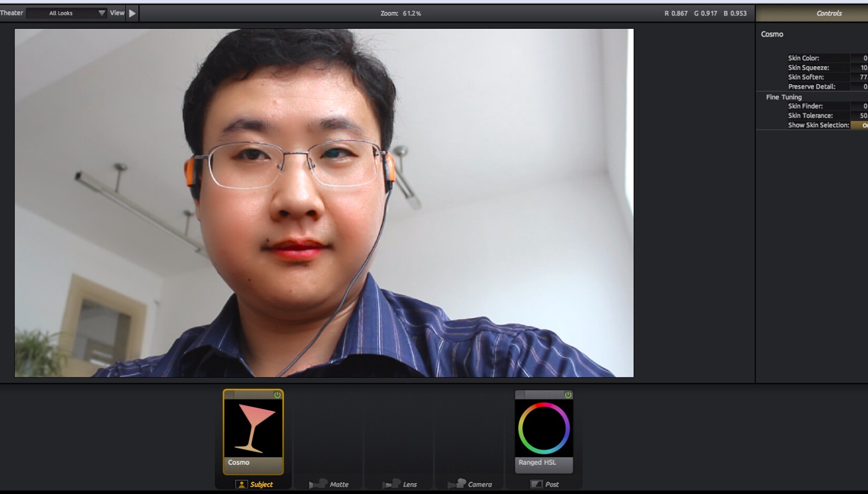Click the R 0.867 color readout
Screen dimensions: 868x494
(x=676, y=13)
